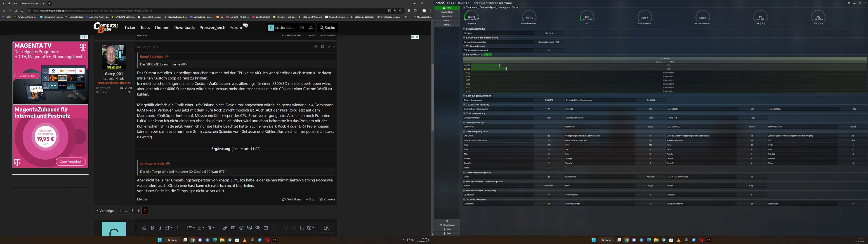Open the smiley emoji picker
The height and width of the screenshot is (244, 868).
click(241, 228)
